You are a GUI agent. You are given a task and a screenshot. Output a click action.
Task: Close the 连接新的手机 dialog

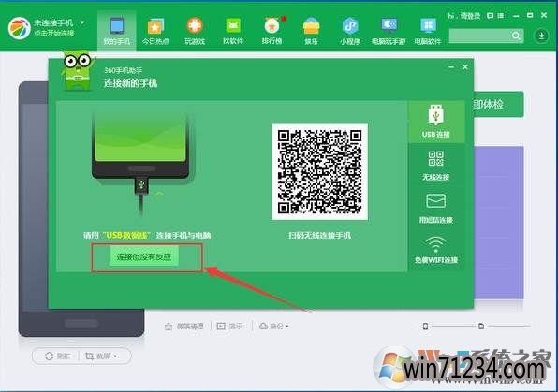pyautogui.click(x=464, y=66)
